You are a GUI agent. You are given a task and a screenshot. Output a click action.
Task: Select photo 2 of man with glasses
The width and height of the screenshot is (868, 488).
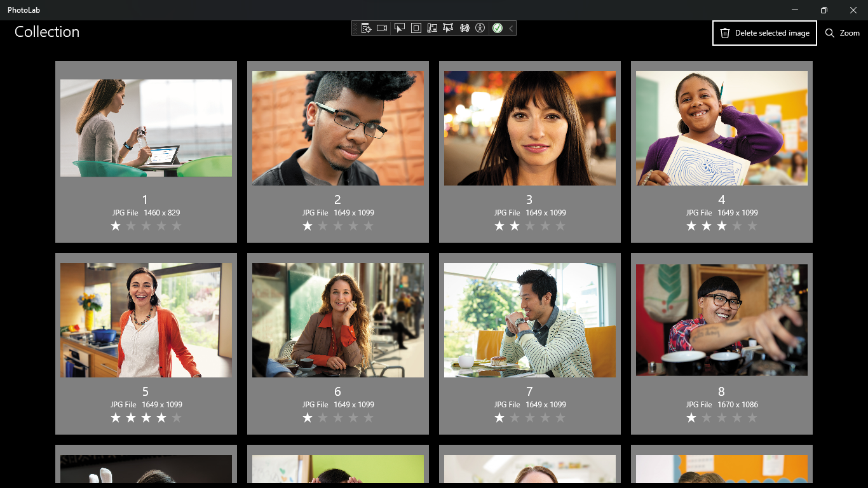point(338,128)
